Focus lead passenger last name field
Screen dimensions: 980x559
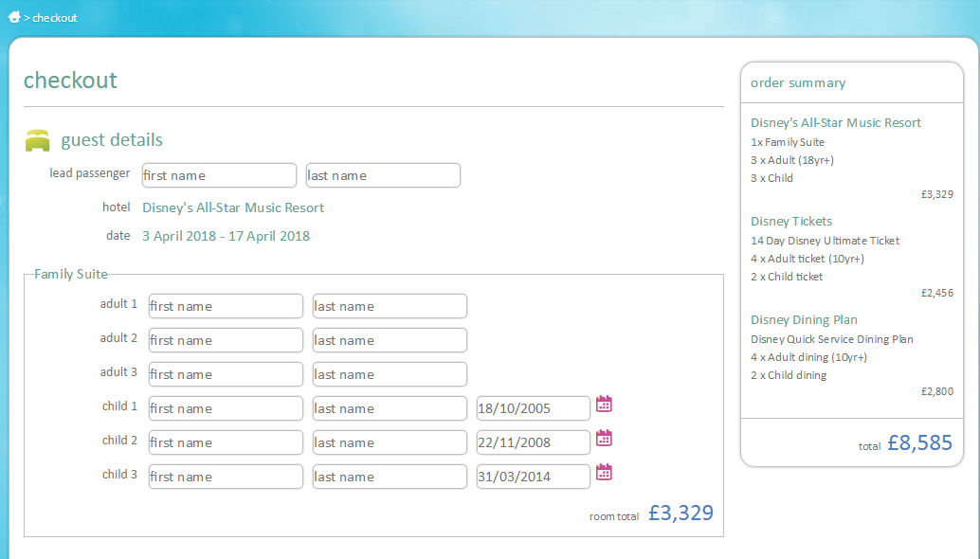[x=383, y=175]
